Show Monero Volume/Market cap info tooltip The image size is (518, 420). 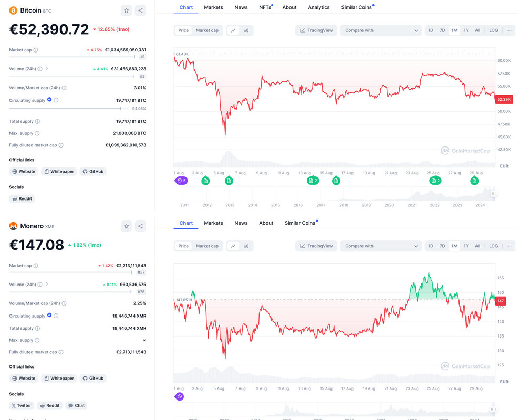(64, 303)
